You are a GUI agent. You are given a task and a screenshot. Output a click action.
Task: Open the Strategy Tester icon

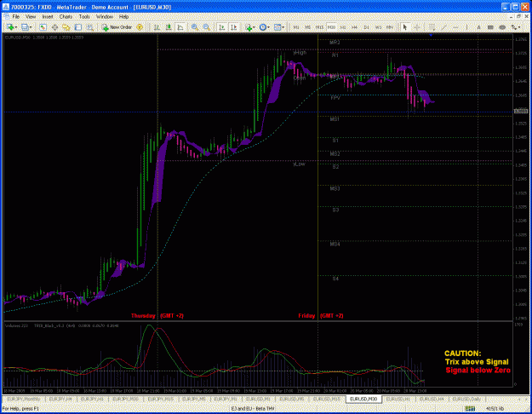pos(89,27)
